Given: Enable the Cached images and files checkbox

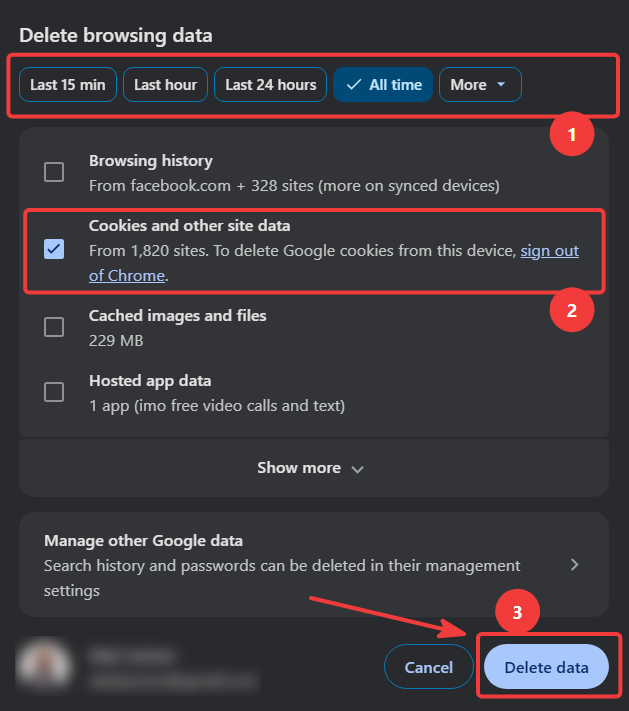Looking at the screenshot, I should [54, 326].
